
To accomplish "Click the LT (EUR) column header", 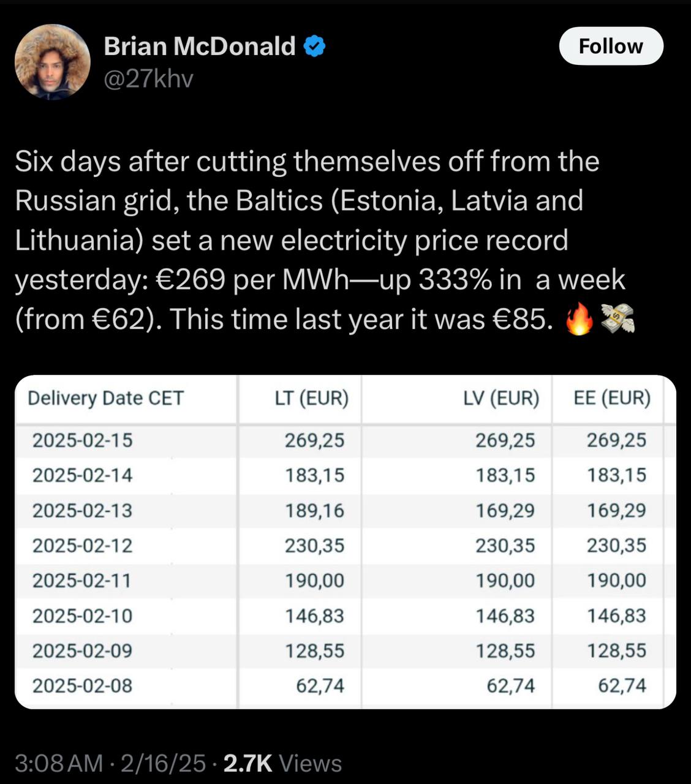I will [312, 398].
